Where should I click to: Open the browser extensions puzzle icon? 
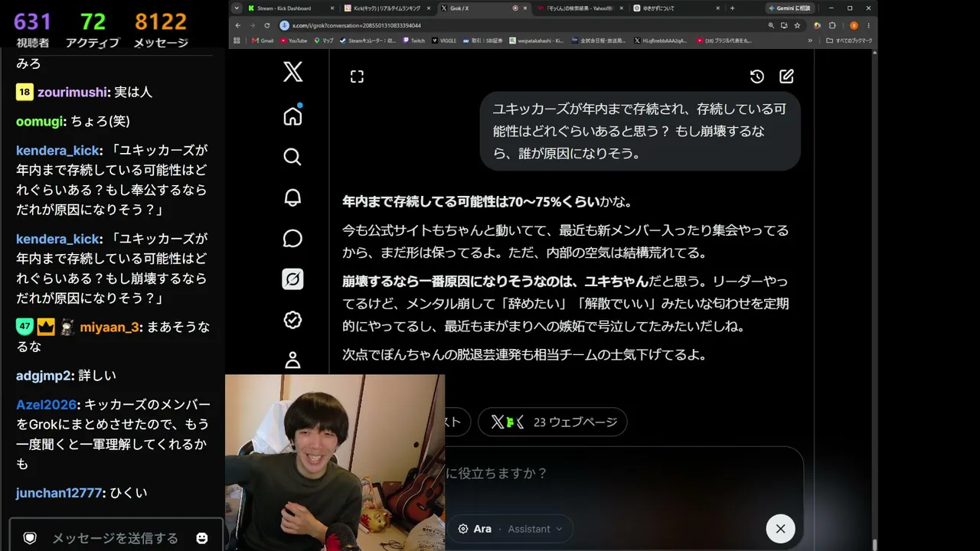click(832, 25)
